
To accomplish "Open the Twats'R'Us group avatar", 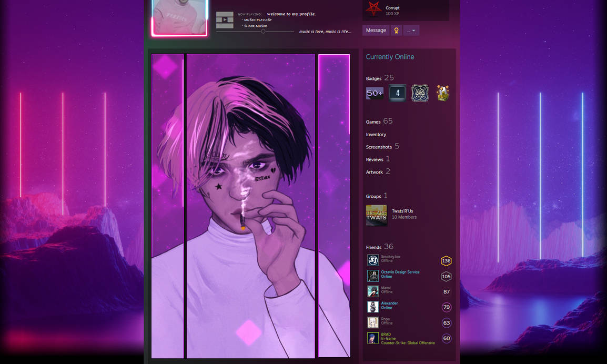I will (376, 215).
